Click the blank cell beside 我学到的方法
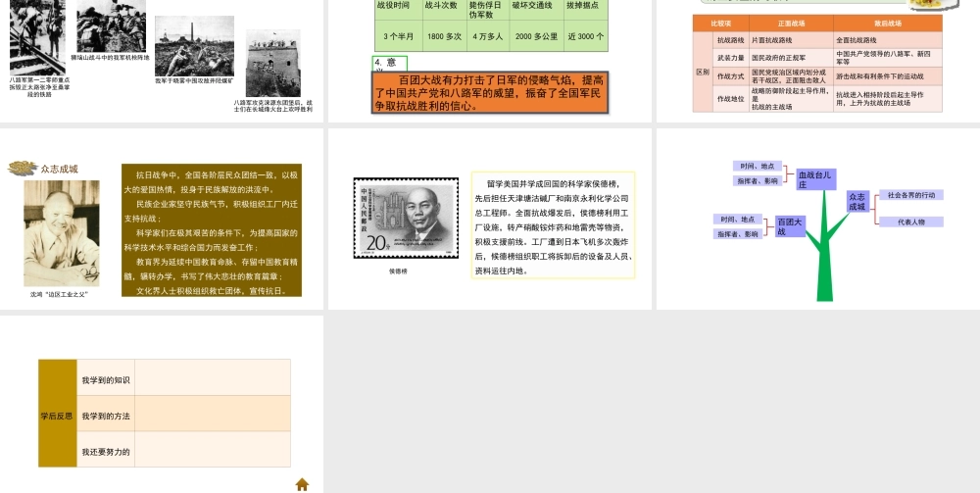Screen dimensions: 980x493 213,413
